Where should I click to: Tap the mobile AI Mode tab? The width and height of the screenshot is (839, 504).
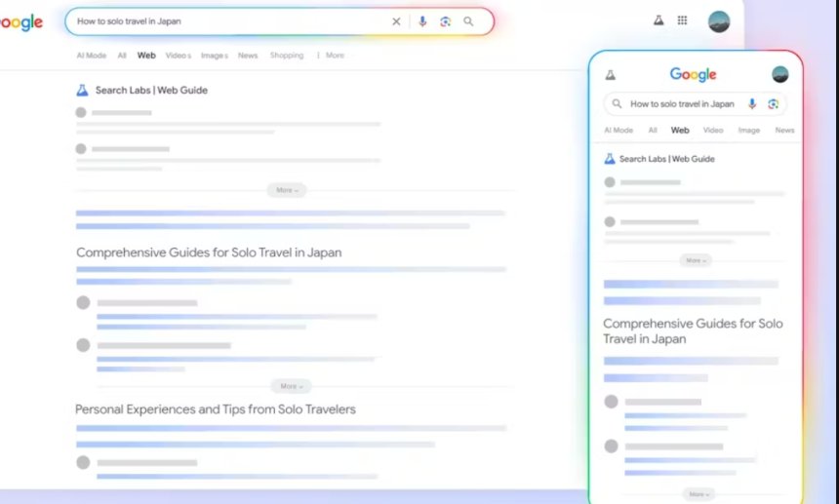(619, 130)
